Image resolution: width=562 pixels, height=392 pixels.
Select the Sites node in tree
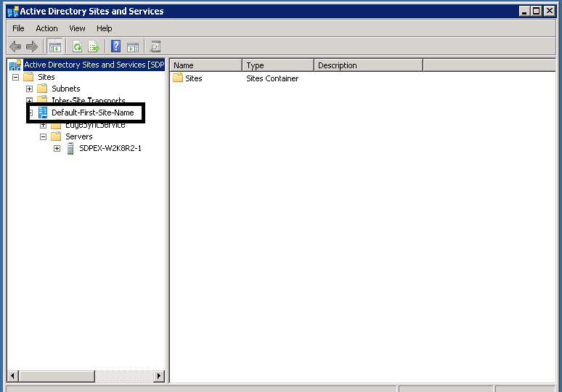point(46,77)
